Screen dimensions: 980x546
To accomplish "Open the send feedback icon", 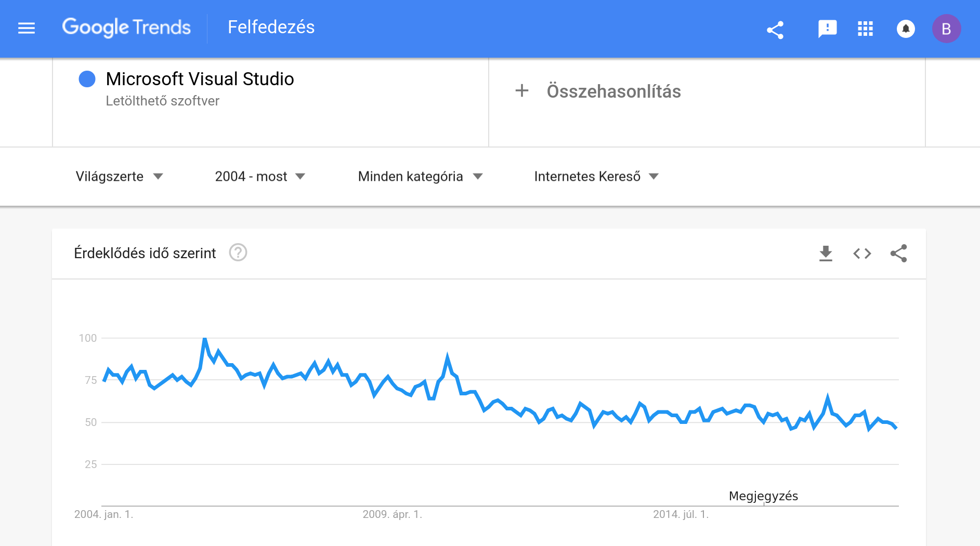I will [x=827, y=29].
